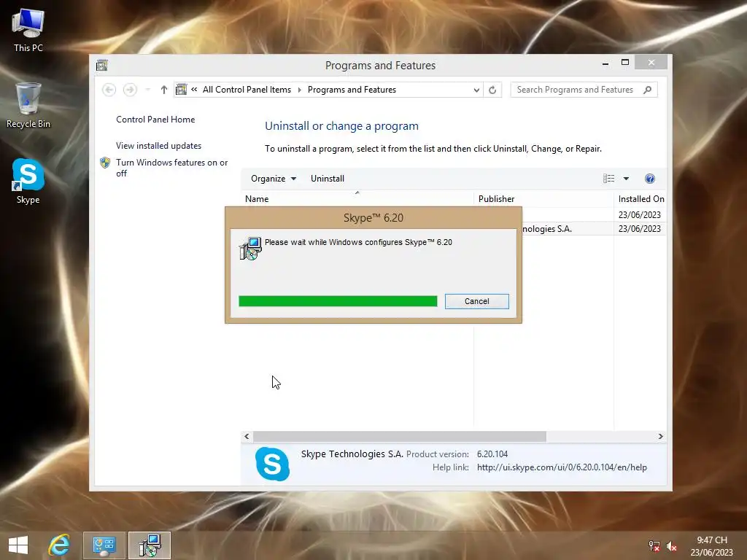The height and width of the screenshot is (560, 747).
Task: Click the muted volume tray icon
Action: (x=672, y=546)
